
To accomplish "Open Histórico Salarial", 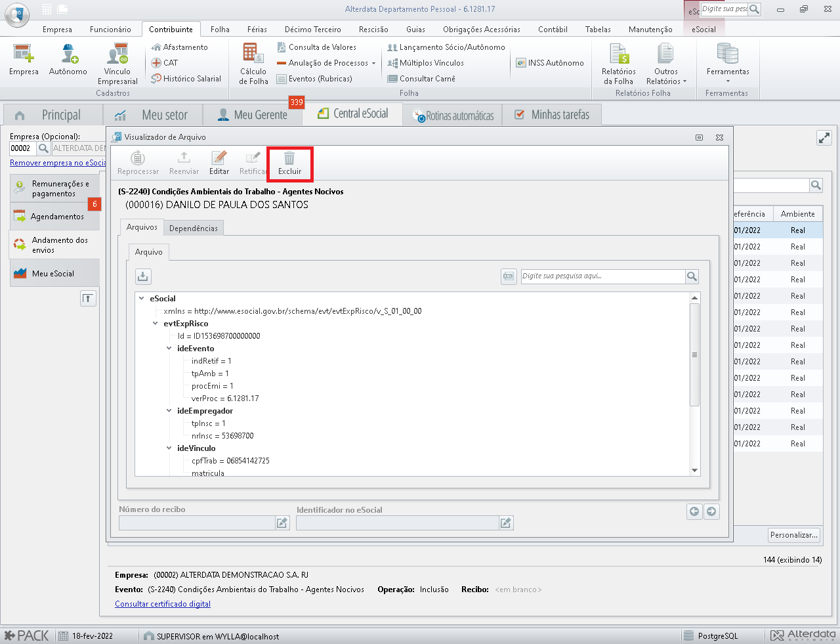I will [186, 79].
